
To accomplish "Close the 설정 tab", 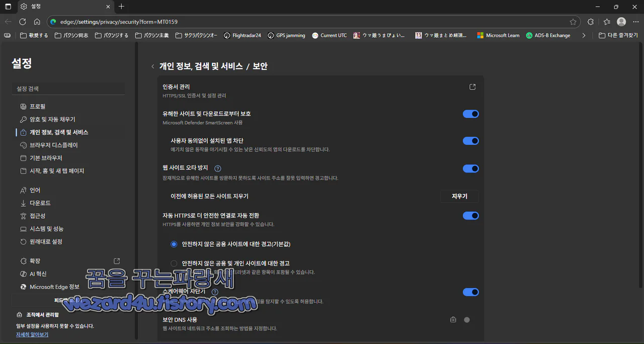I will (108, 7).
